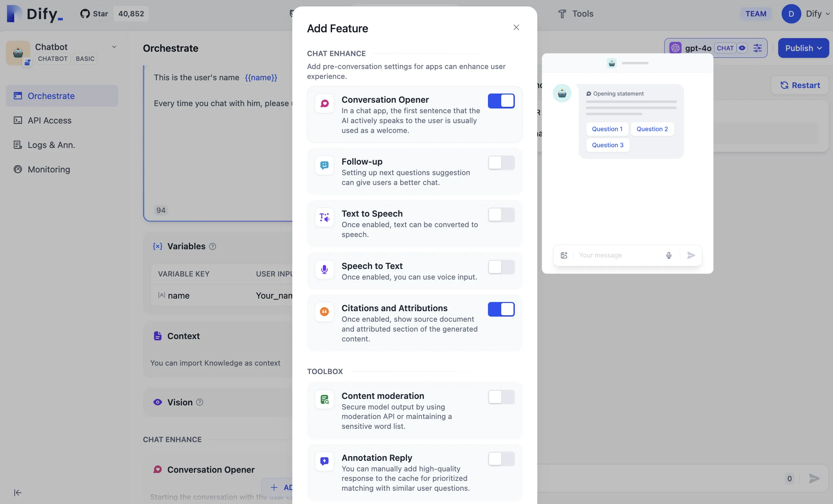Viewport: 833px width, 504px height.
Task: Click the Restart button
Action: pos(800,85)
